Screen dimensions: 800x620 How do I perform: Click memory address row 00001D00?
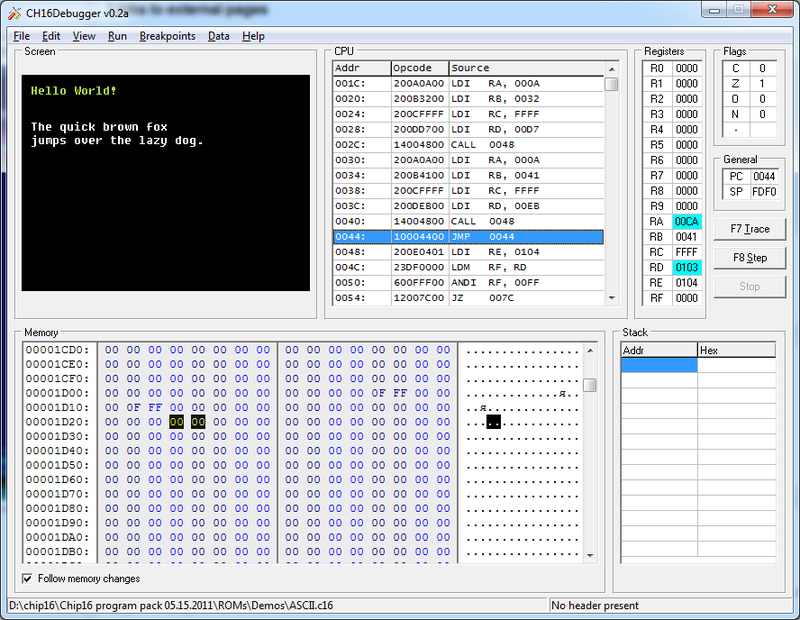[x=57, y=393]
